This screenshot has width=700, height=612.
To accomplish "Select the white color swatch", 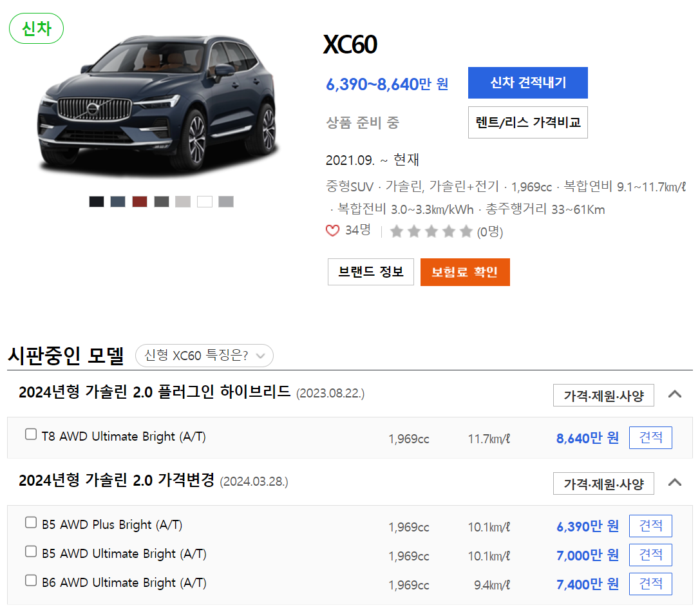I will 205,202.
